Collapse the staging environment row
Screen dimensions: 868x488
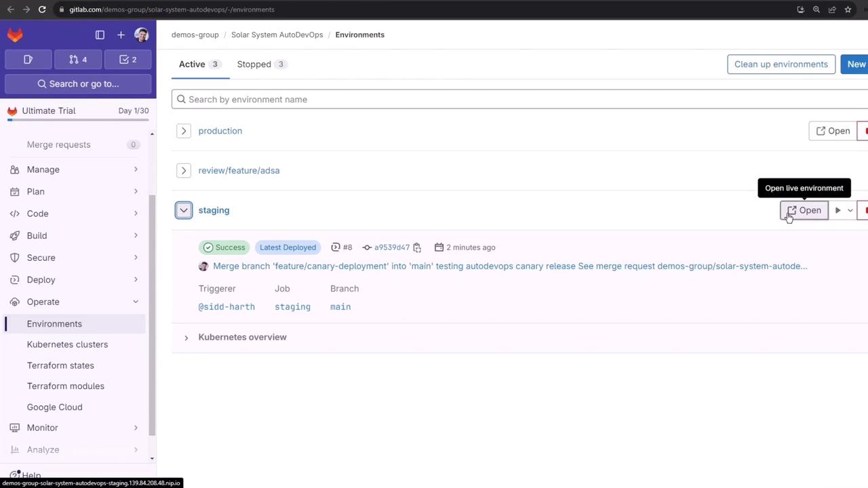[x=183, y=210]
